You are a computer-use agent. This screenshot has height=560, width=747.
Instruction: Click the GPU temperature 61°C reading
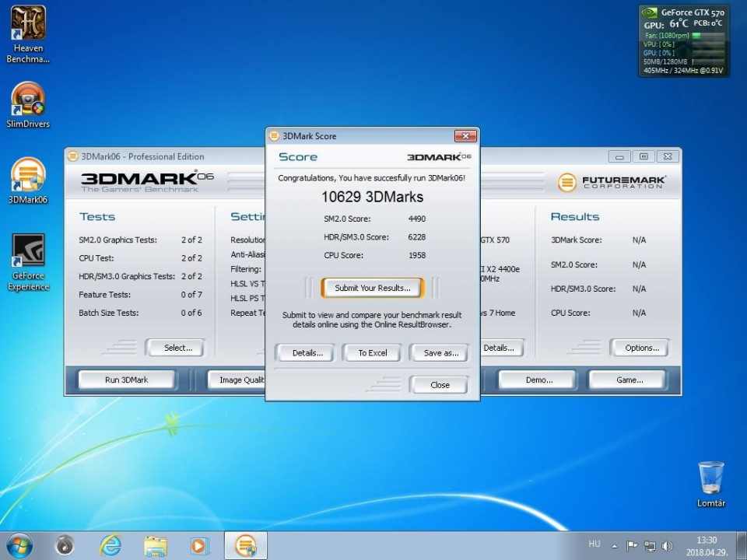[679, 23]
